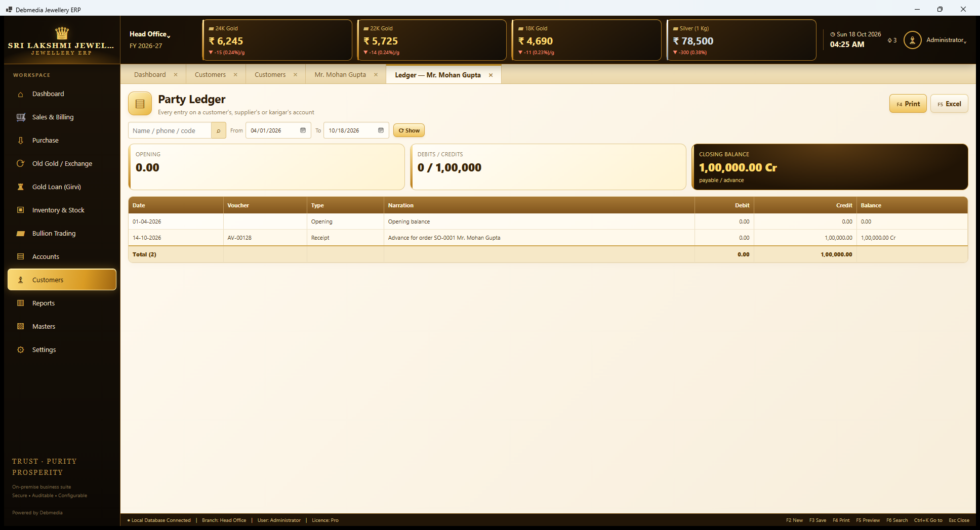Click the Gold Loan (Girvi) icon

tap(20, 187)
